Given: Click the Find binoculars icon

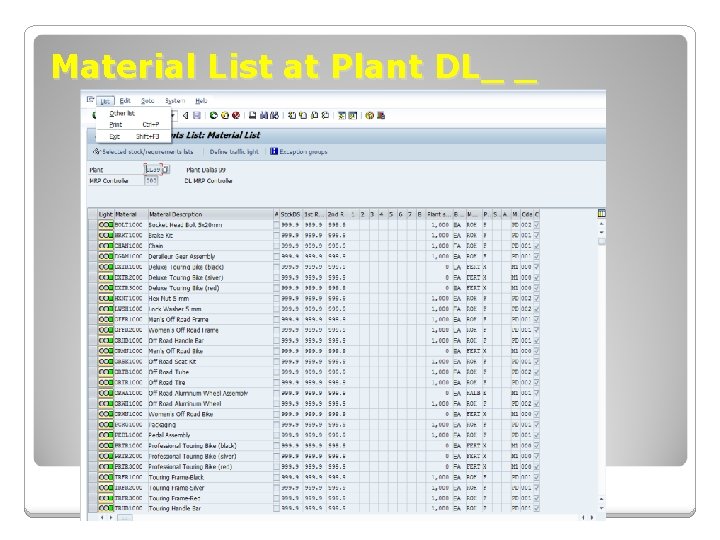Looking at the screenshot, I should coord(264,116).
